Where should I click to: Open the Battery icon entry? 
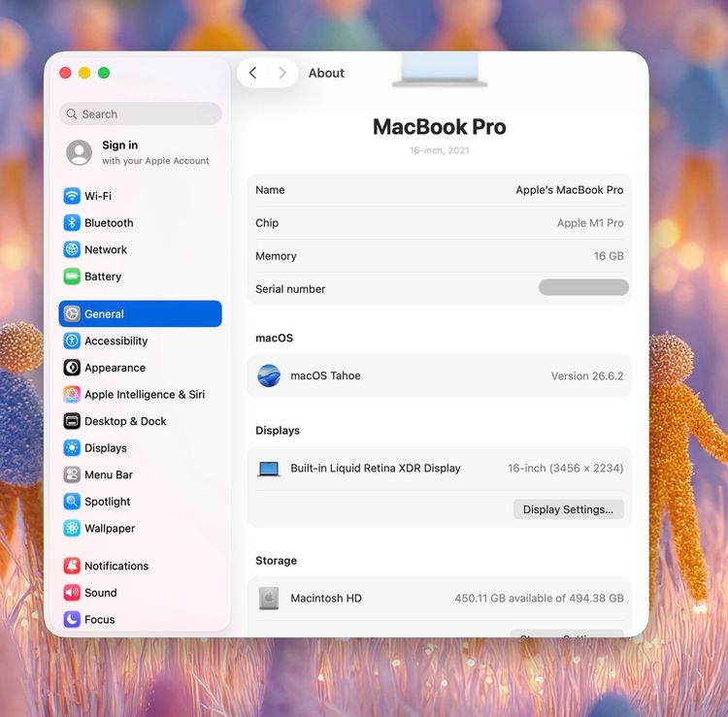[72, 277]
